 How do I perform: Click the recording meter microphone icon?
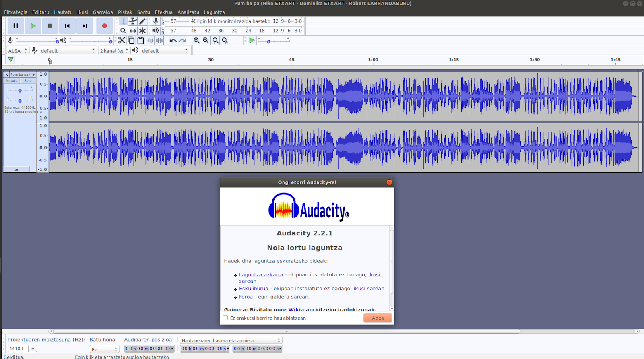pos(156,21)
